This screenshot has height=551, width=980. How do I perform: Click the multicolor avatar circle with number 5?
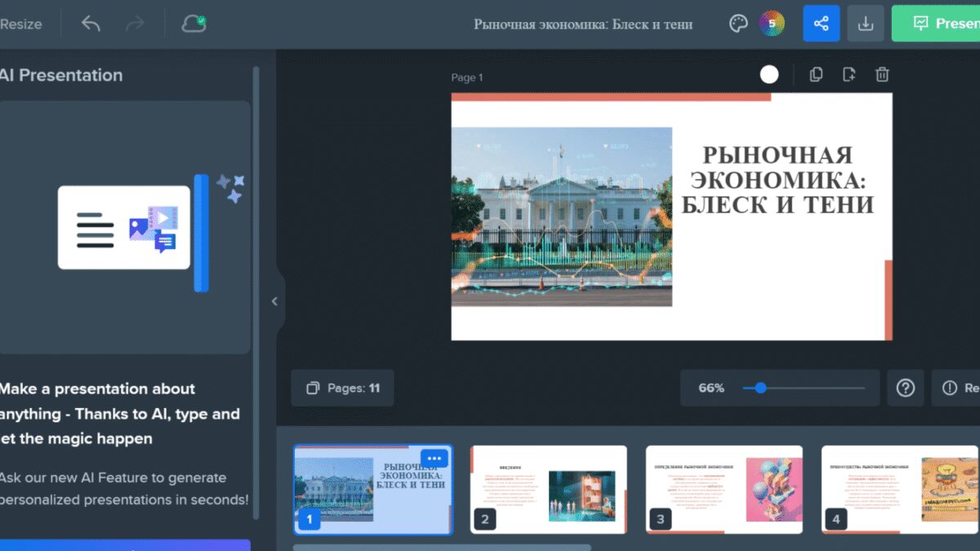pos(772,24)
